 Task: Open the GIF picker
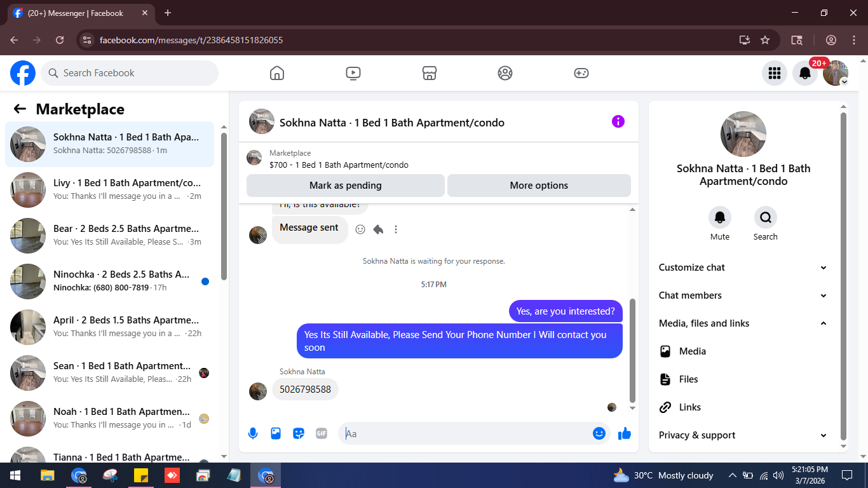point(322,433)
